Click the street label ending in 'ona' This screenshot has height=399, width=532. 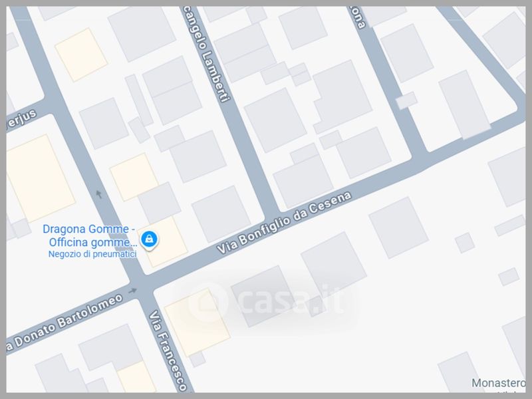tap(359, 17)
